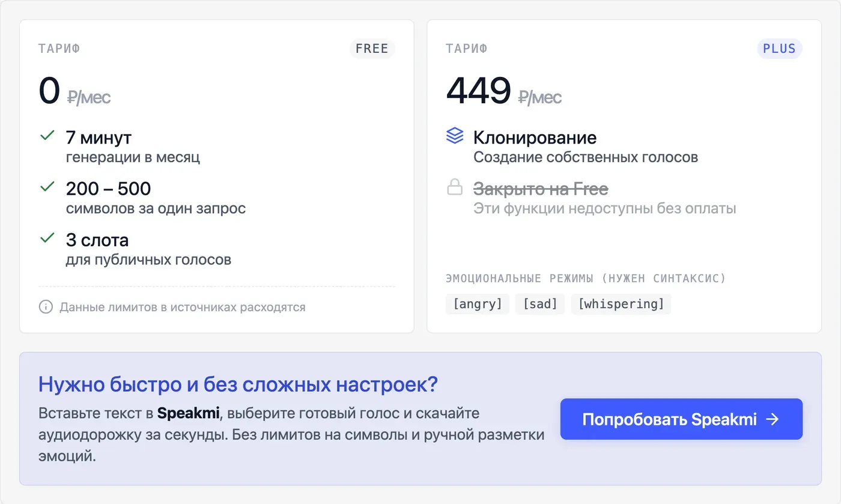Click the lock icon beside Закрыто на Free
The width and height of the screenshot is (841, 504).
[455, 187]
